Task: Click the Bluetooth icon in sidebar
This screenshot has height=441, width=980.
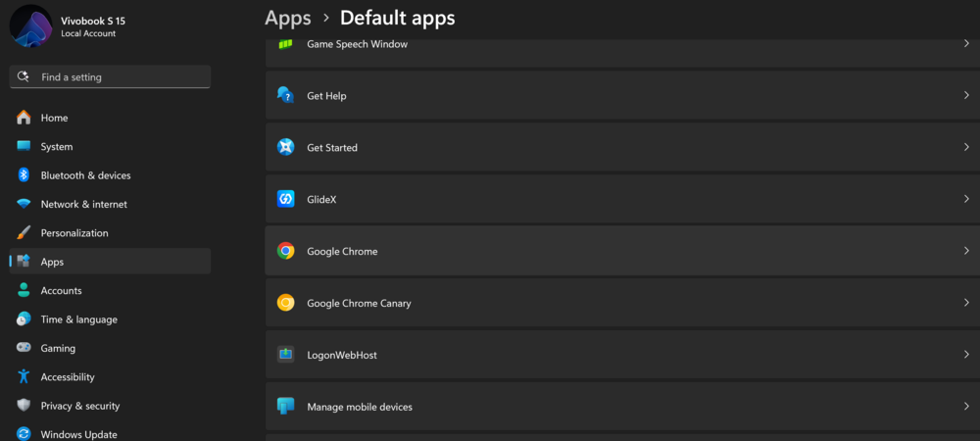Action: point(24,174)
